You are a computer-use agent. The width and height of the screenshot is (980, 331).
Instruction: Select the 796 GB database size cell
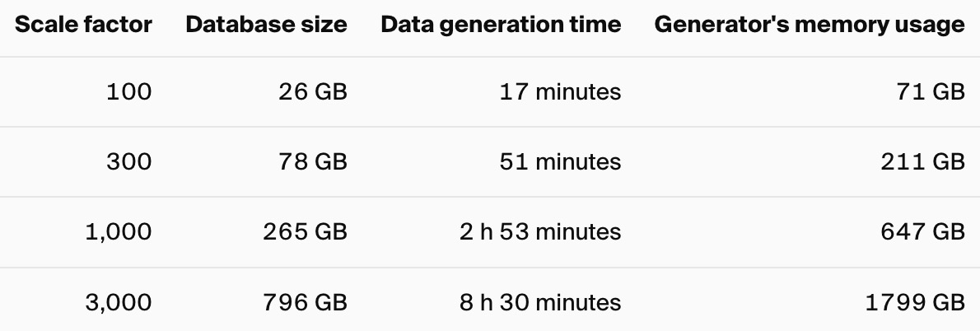point(305,303)
